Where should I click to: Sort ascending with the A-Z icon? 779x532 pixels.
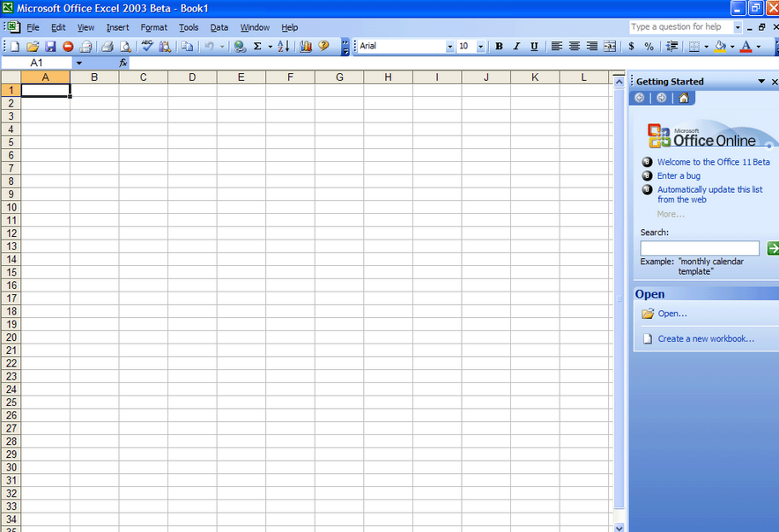(x=284, y=46)
